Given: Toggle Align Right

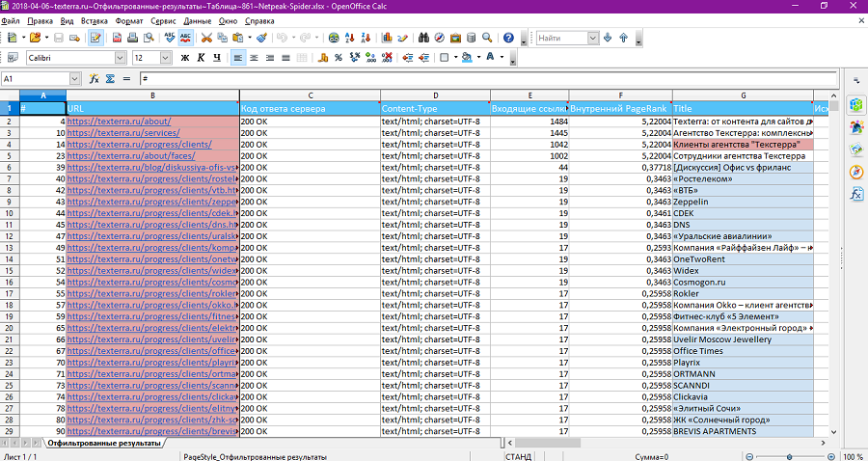Looking at the screenshot, I should tap(270, 57).
